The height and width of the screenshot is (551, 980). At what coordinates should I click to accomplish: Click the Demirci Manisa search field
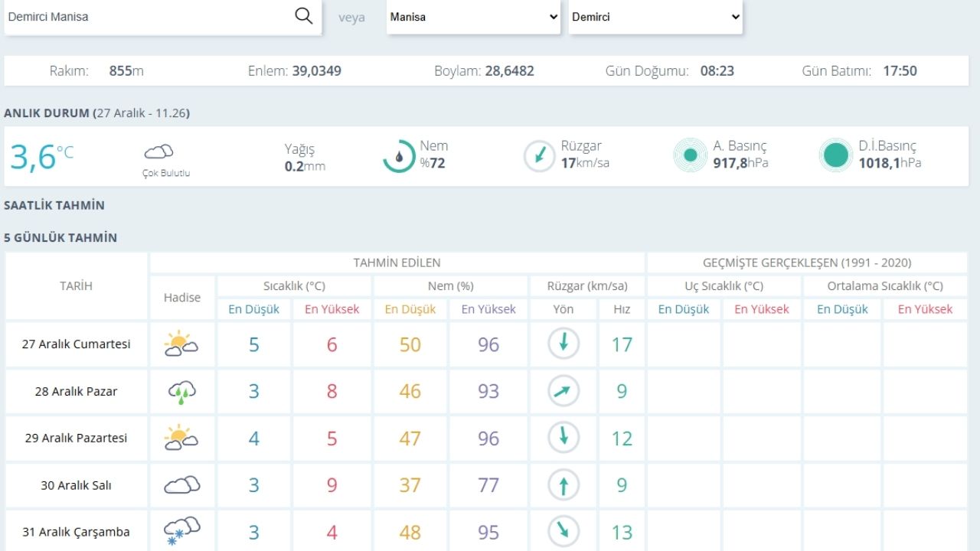[x=145, y=17]
